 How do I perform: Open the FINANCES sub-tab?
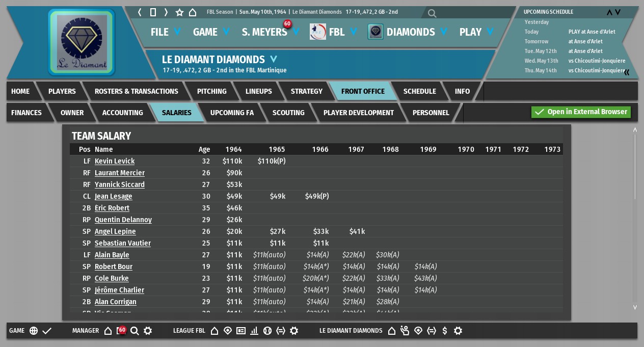pyautogui.click(x=26, y=113)
